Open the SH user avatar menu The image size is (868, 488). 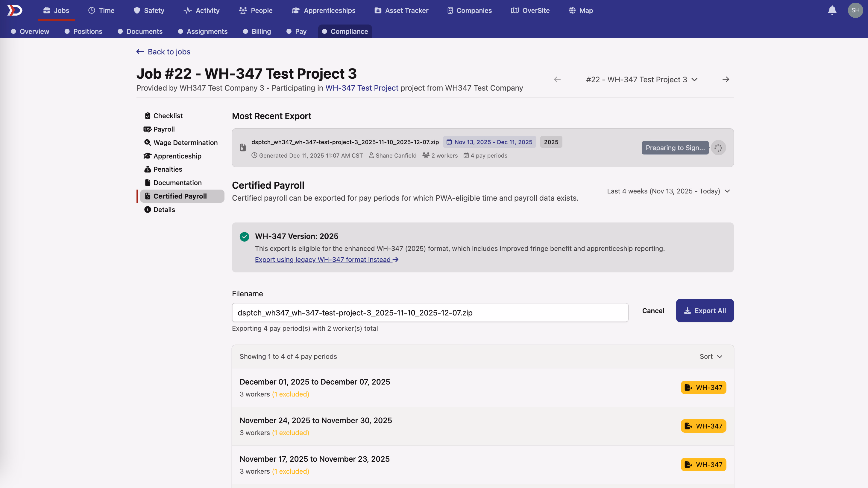[x=855, y=10]
